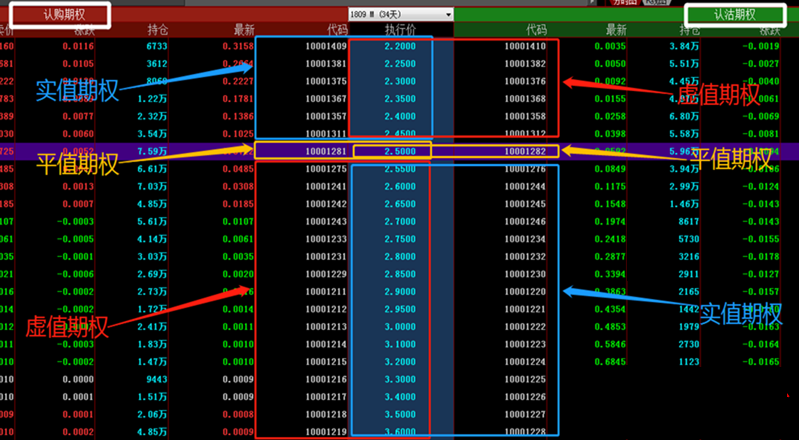Screen dimensions: 800x443
Task: Click put change value -0.0178
Action: click(x=761, y=257)
